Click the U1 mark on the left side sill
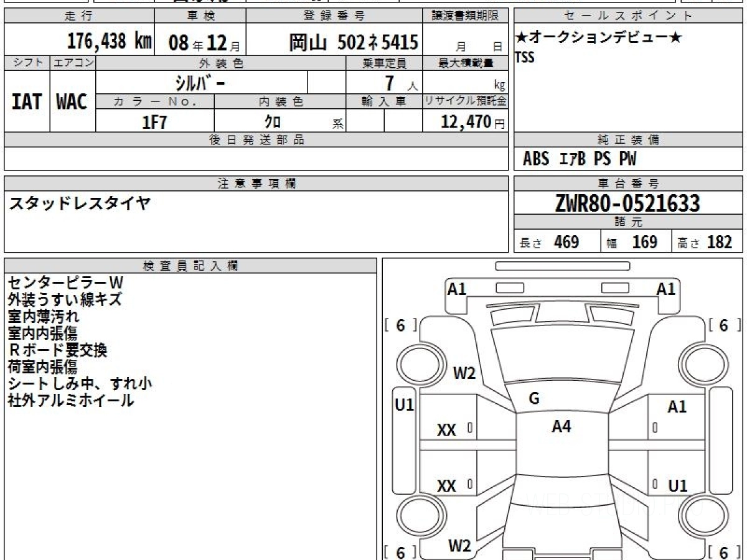This screenshot has width=747, height=560. pyautogui.click(x=405, y=406)
